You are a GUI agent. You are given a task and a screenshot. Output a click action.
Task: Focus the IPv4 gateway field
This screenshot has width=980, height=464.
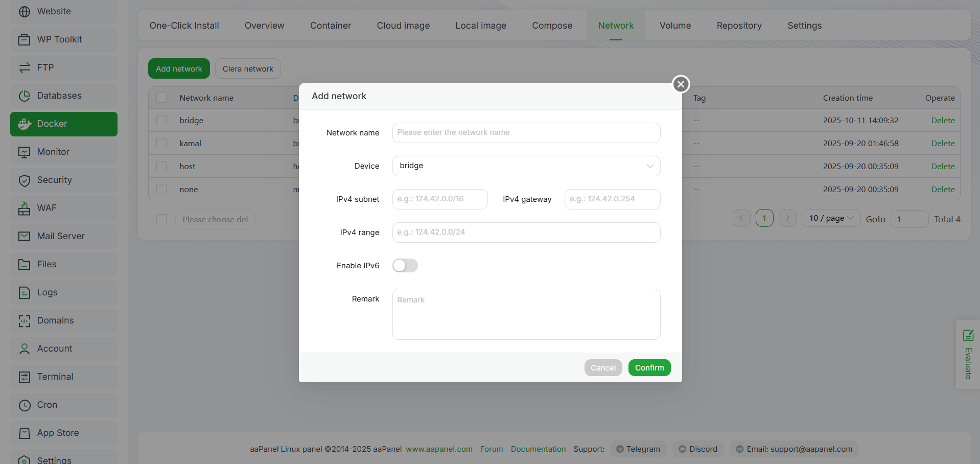click(612, 199)
